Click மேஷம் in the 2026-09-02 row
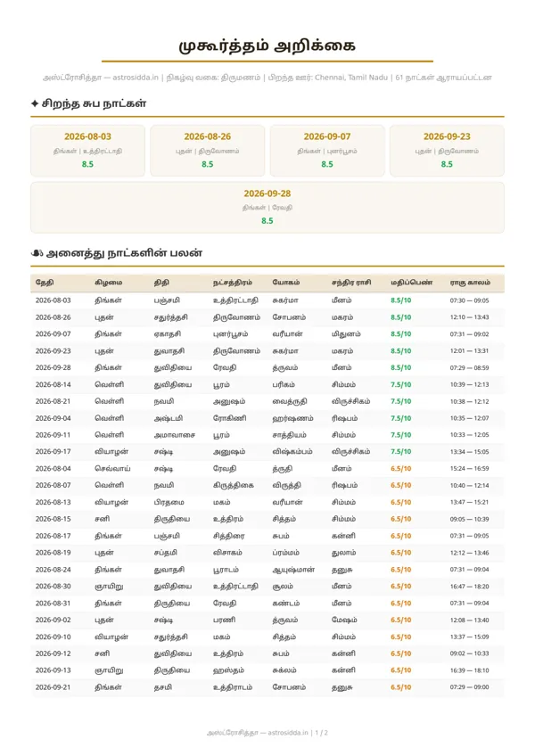 (x=344, y=620)
